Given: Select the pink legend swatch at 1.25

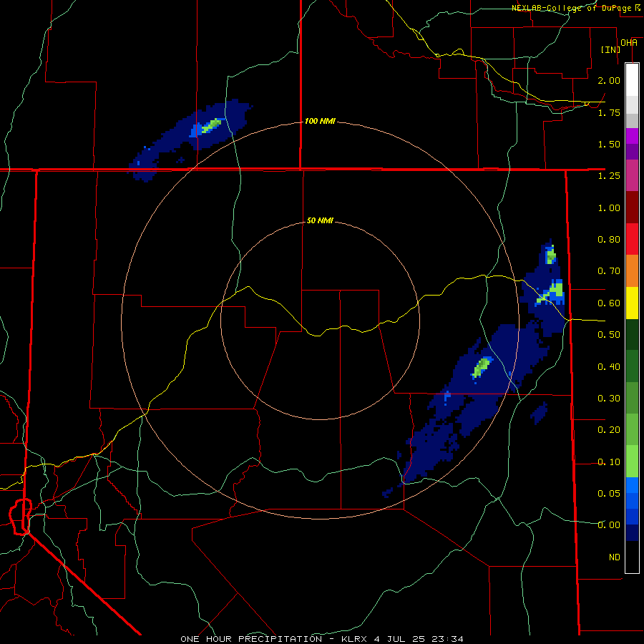Looking at the screenshot, I should tap(632, 175).
